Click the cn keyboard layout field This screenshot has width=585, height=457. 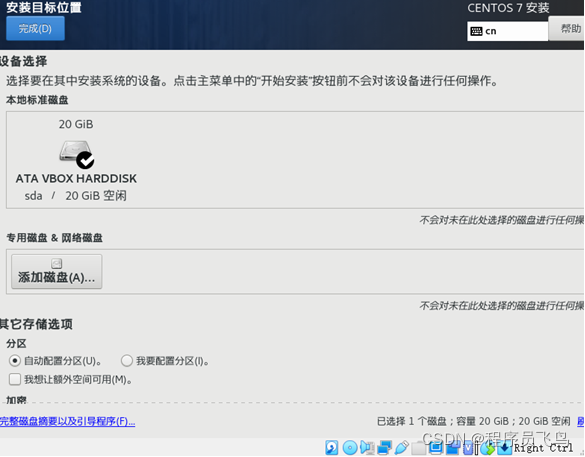(507, 31)
